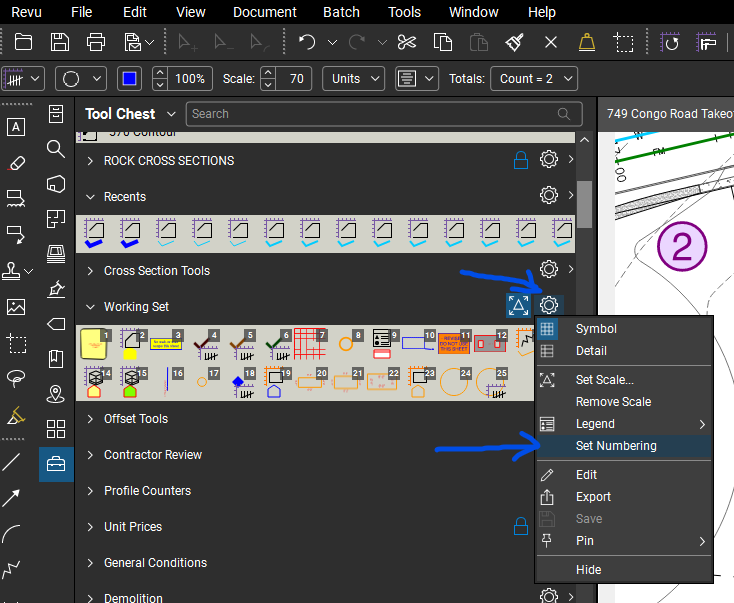Decrease the Scale value stepper down arrow
Screen dimensions: 734x603
coord(268,85)
